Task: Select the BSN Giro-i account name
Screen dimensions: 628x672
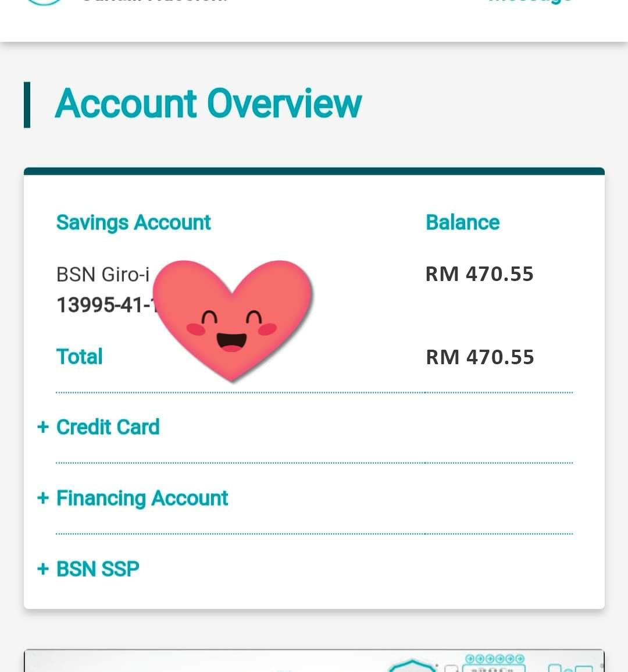Action: coord(103,274)
